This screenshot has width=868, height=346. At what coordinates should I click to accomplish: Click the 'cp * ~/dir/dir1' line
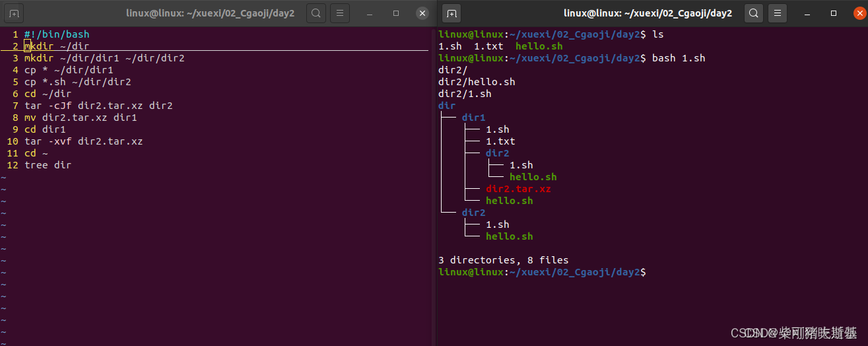point(69,70)
